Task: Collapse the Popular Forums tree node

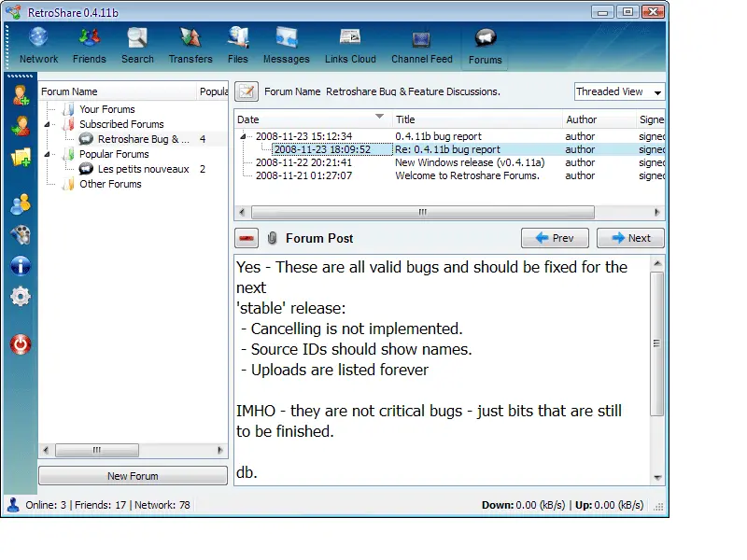Action: 49,154
